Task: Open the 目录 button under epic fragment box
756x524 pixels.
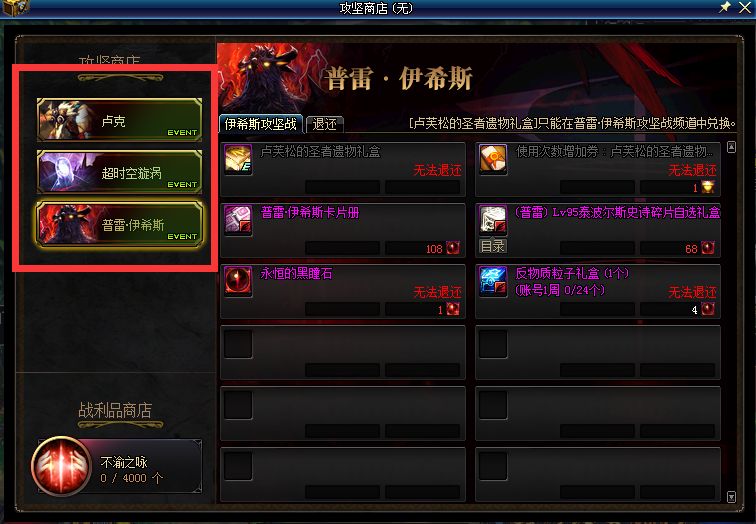Action: coord(493,246)
